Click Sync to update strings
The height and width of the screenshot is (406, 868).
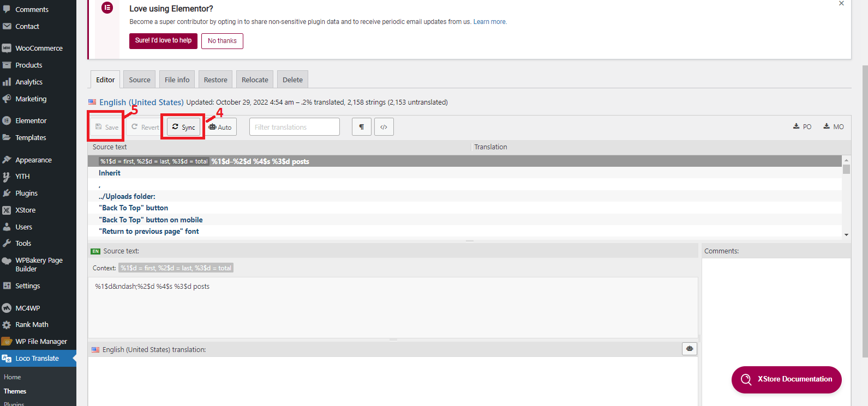tap(183, 127)
